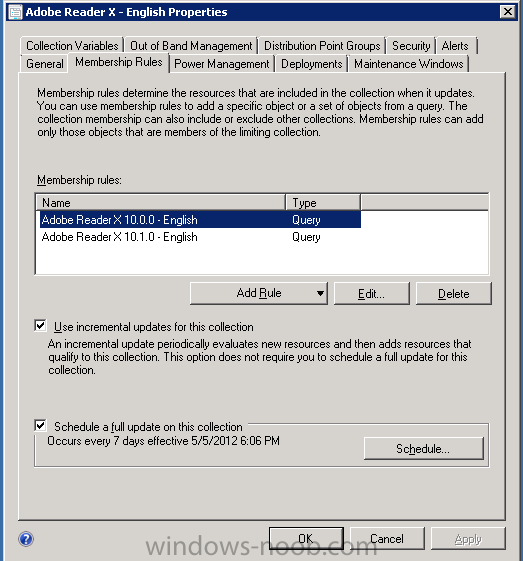Open the Add Rule dropdown arrow

click(320, 293)
